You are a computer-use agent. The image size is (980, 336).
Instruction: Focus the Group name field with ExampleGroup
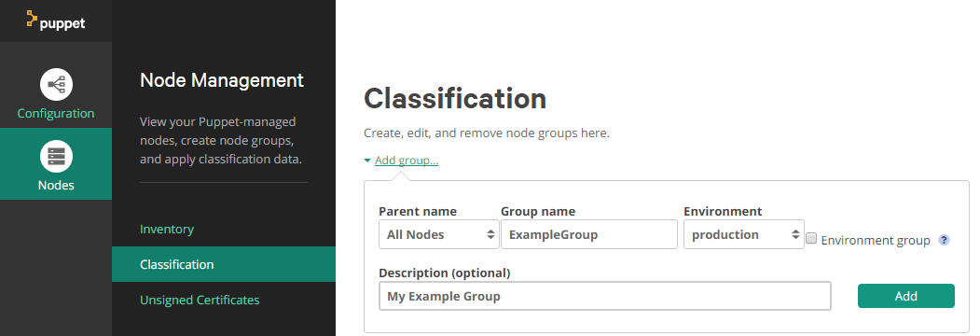588,234
